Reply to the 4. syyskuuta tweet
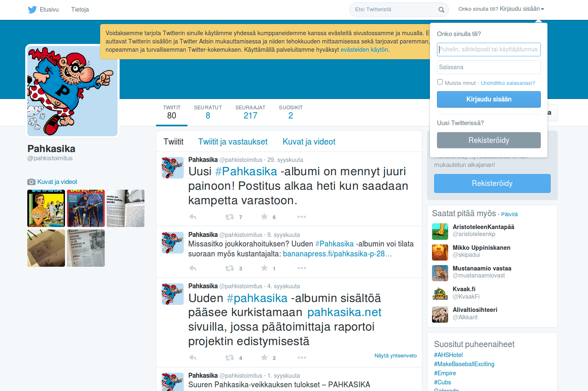 [193, 357]
